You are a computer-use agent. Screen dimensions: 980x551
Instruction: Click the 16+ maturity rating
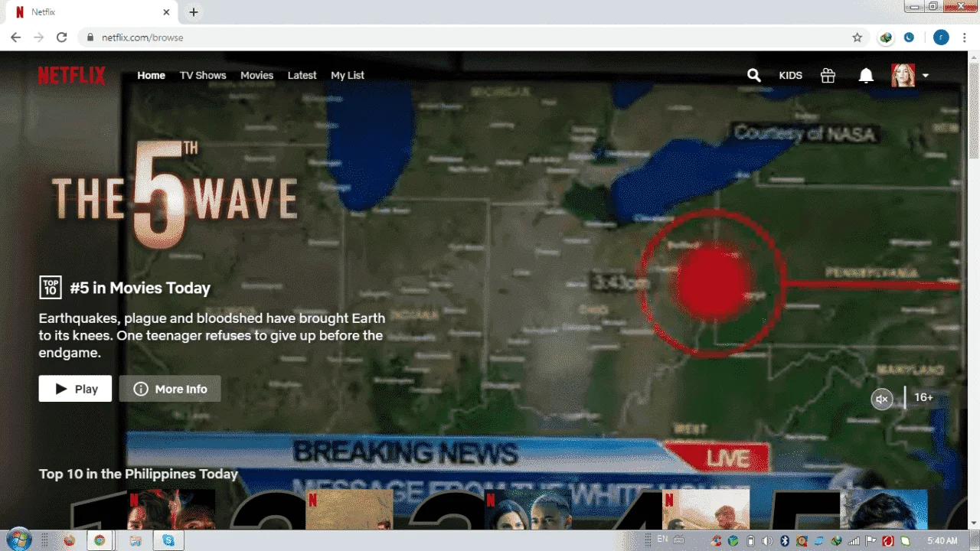923,397
